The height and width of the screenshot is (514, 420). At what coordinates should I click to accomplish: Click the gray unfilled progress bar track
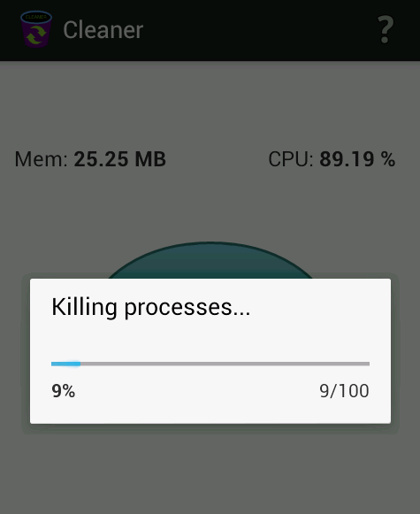pos(225,364)
